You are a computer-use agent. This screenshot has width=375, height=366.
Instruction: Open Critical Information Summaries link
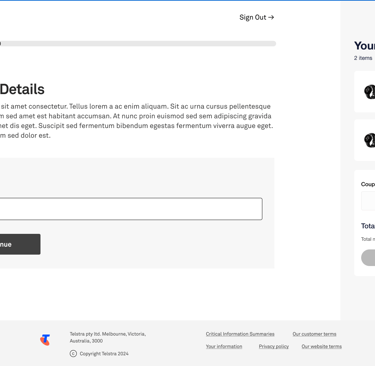coord(240,334)
